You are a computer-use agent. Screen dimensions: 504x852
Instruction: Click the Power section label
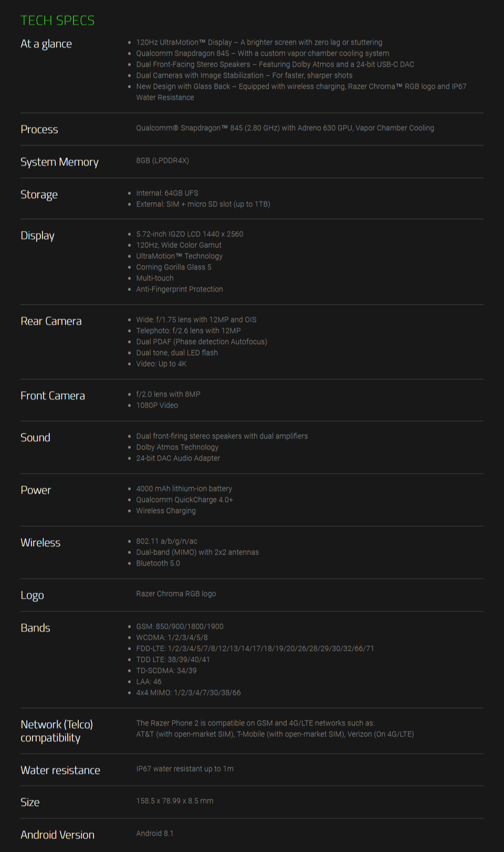pyautogui.click(x=36, y=490)
